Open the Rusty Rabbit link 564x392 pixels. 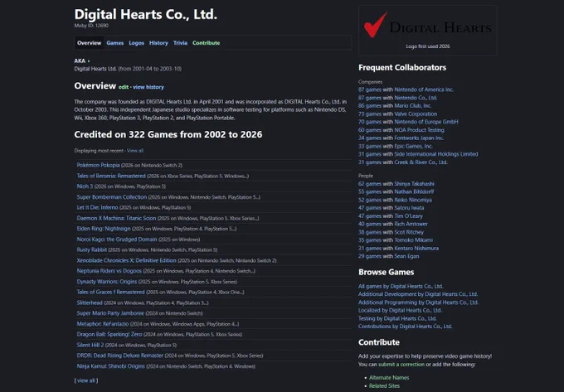[91, 249]
